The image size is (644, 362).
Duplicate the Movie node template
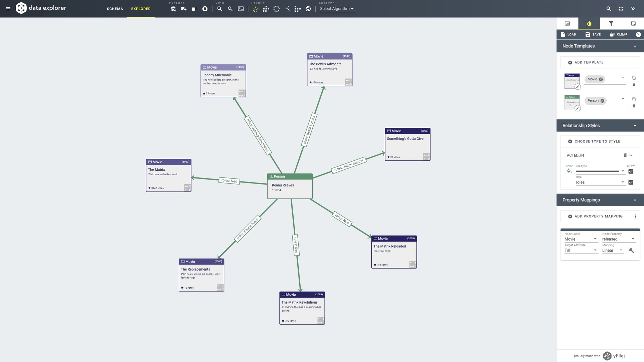pos(634,78)
